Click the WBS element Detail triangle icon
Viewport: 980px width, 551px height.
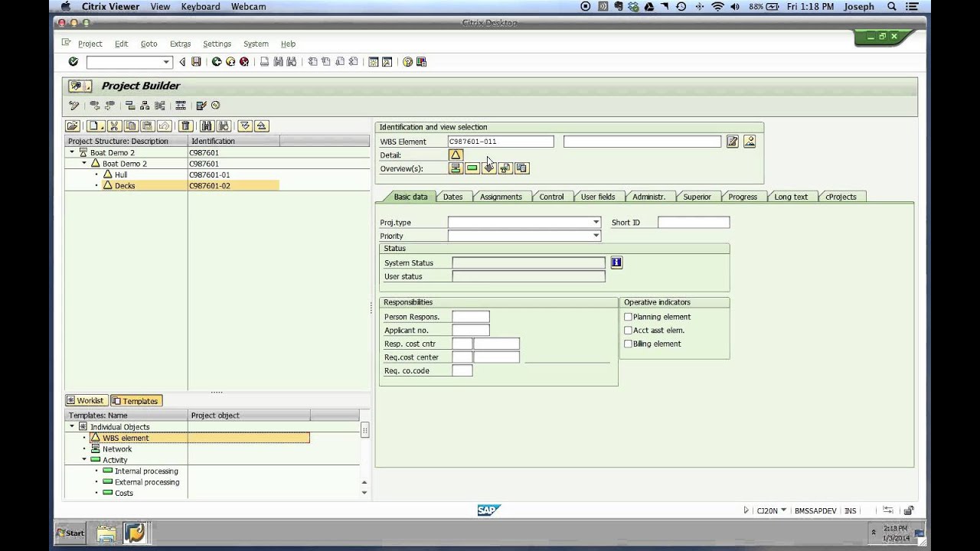456,155
